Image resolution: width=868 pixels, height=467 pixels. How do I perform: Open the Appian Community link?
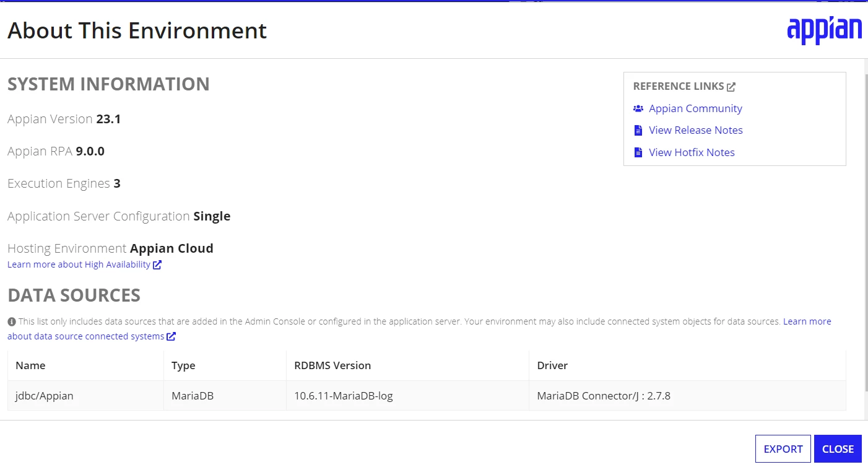click(x=695, y=108)
